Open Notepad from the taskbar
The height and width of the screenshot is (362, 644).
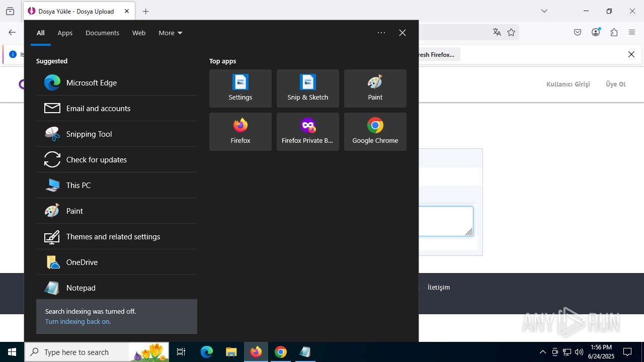305,352
